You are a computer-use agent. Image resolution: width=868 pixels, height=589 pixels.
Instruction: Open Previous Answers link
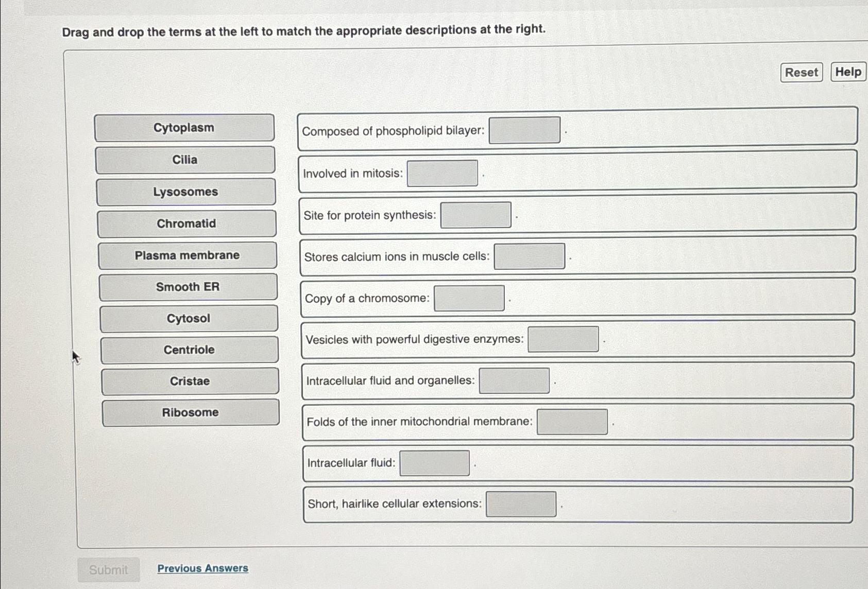click(203, 568)
